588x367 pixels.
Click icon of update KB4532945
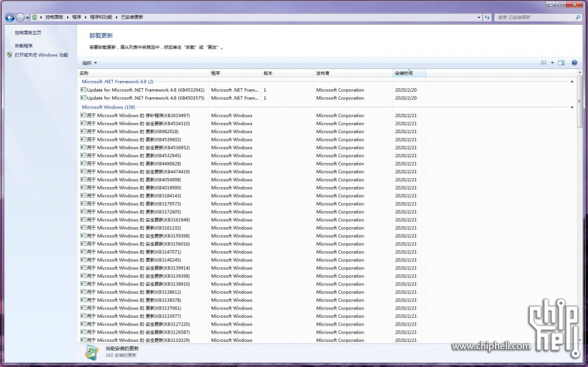pos(83,155)
